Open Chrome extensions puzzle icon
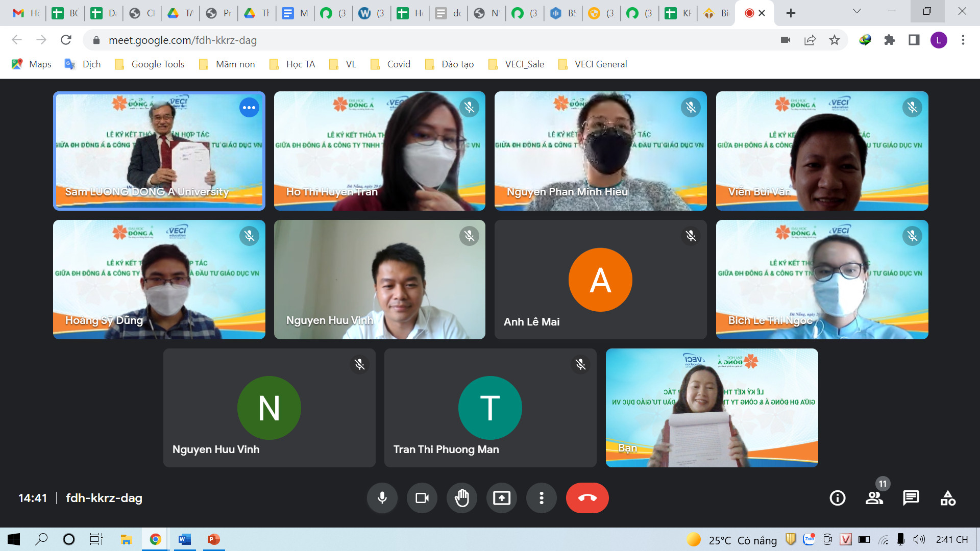The image size is (980, 551). (x=889, y=40)
